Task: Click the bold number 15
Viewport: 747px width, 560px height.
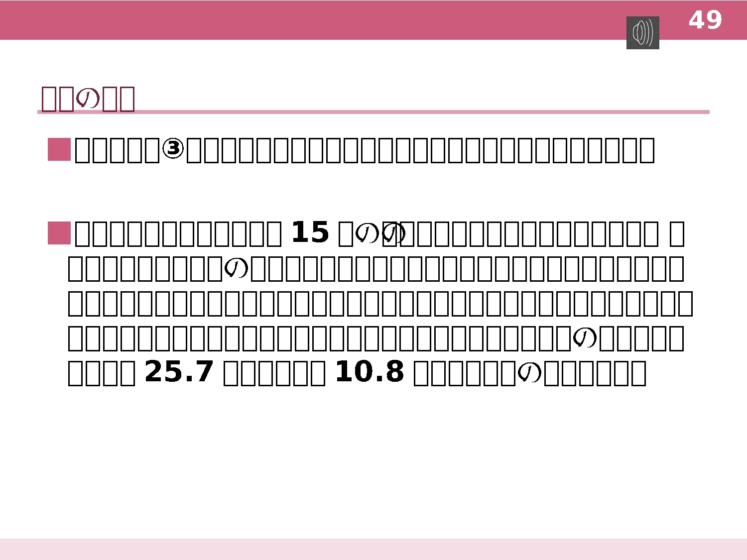Action: pos(310,233)
